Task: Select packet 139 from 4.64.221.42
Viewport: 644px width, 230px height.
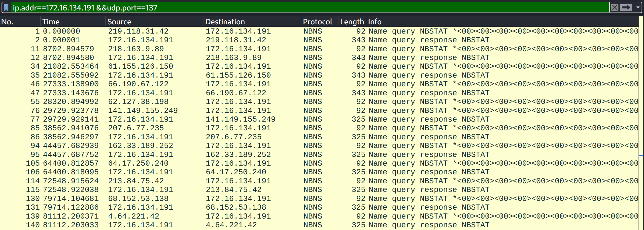Action: (x=319, y=216)
